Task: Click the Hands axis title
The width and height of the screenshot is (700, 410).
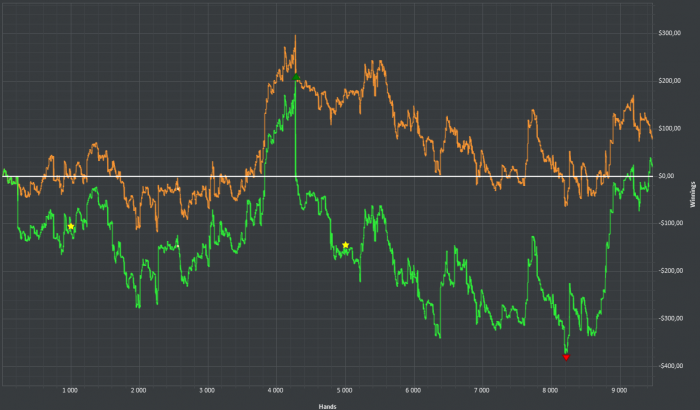Action: [x=327, y=406]
